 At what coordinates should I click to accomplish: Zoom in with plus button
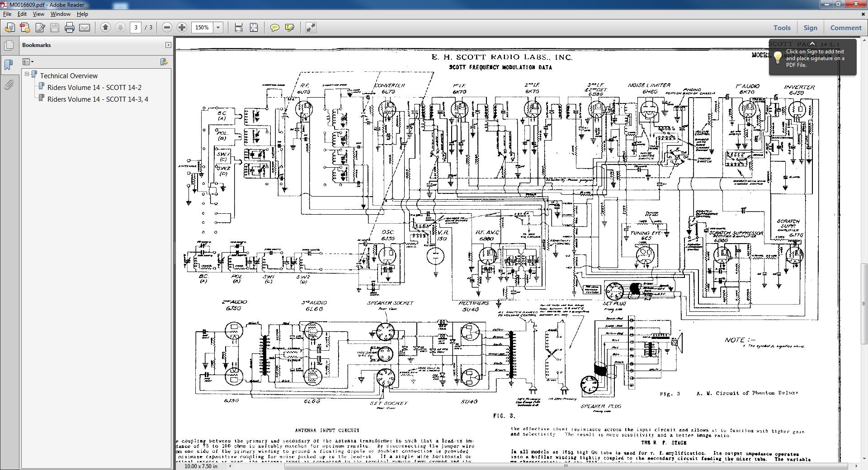click(x=182, y=28)
